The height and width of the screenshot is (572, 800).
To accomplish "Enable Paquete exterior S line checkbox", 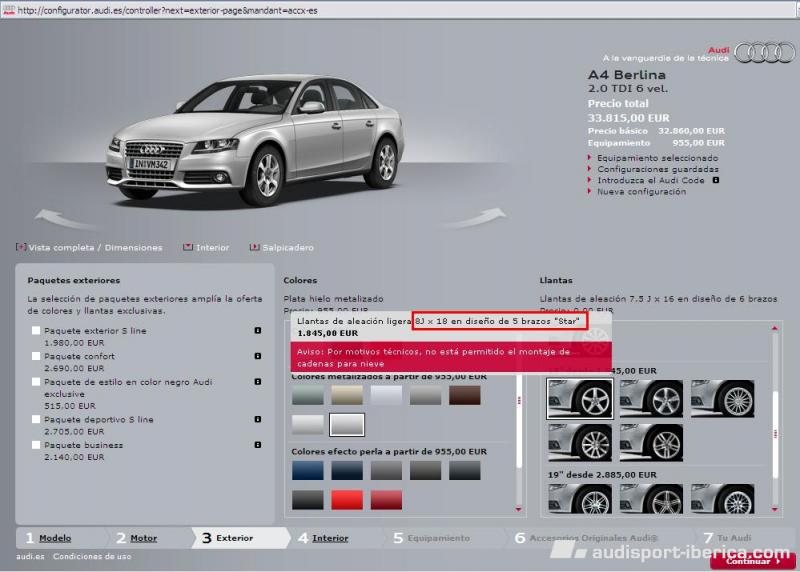I will 37,331.
